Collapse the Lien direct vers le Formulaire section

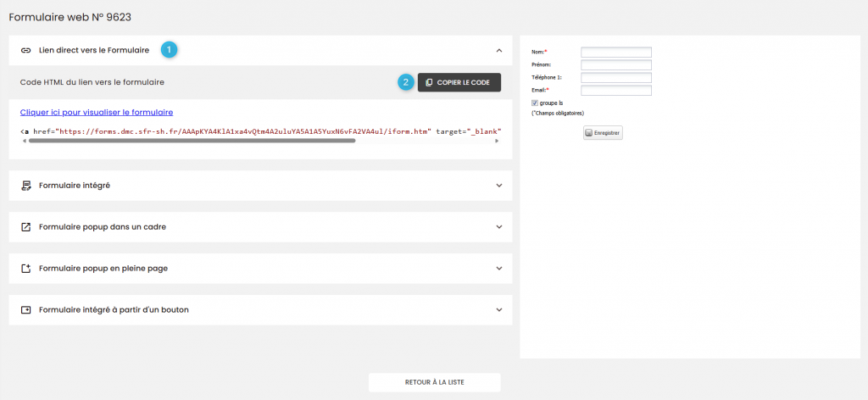pos(498,50)
